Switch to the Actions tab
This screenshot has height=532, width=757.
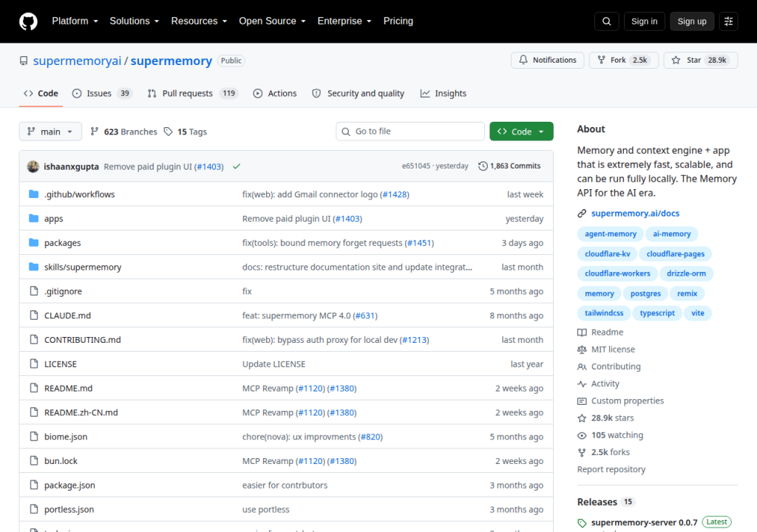pos(275,94)
